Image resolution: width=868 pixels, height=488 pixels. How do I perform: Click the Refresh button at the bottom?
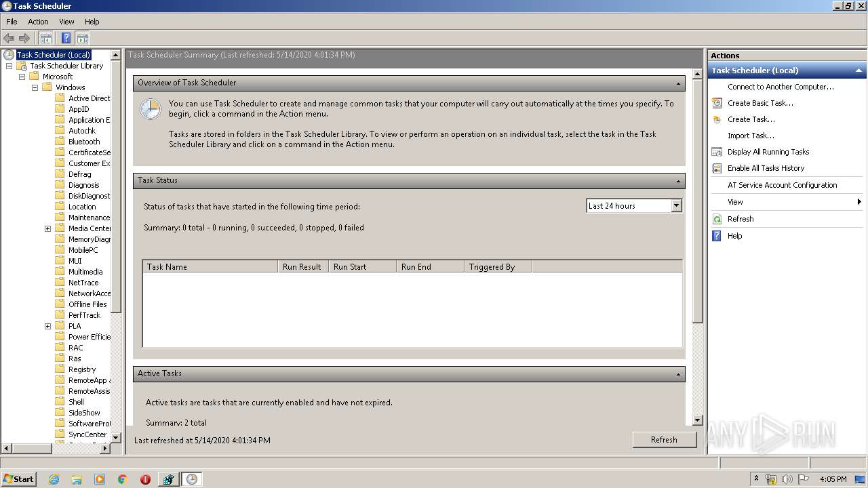coord(664,440)
